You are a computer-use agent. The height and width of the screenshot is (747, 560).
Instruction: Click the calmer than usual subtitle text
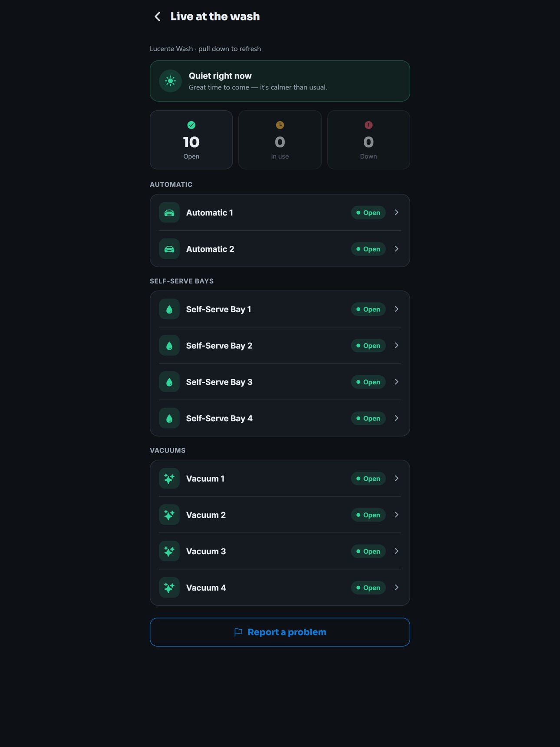pos(258,87)
